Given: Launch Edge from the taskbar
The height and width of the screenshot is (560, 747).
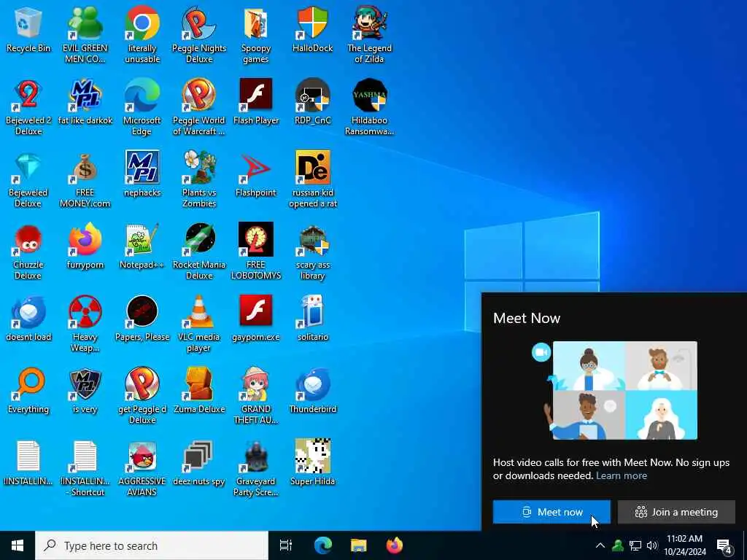Looking at the screenshot, I should (322, 545).
